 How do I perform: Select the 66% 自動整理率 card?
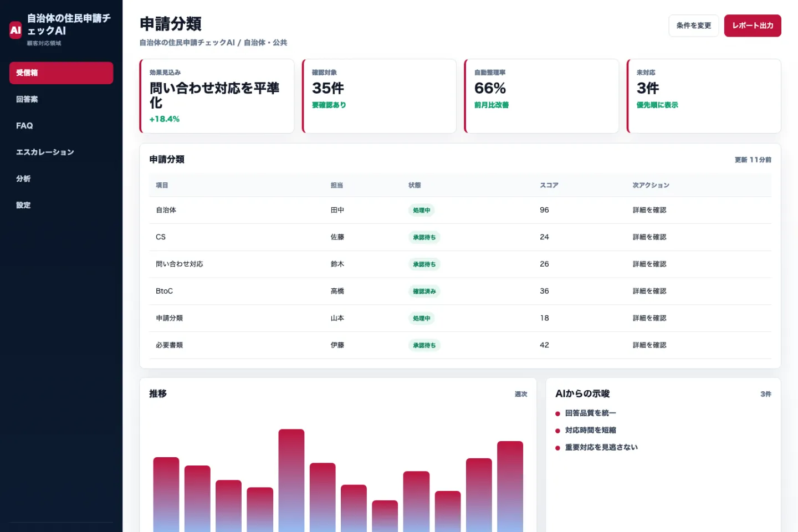(541, 96)
